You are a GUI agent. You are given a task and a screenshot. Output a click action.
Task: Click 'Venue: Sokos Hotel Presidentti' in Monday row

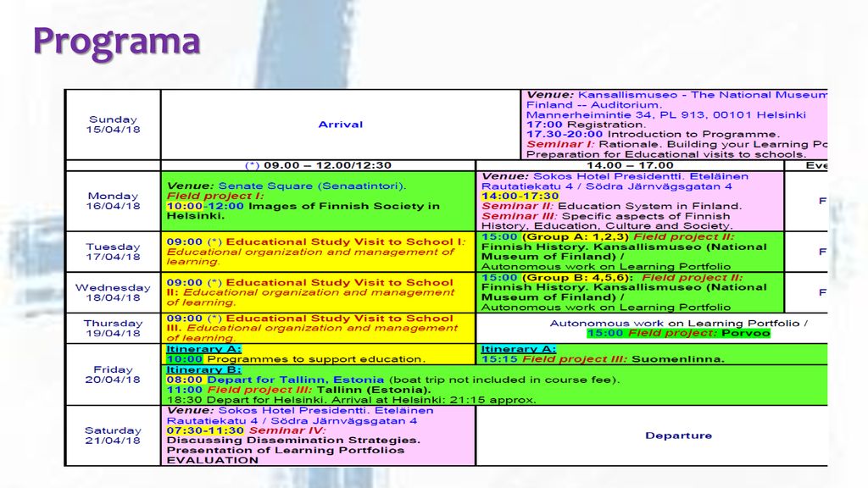click(x=615, y=176)
